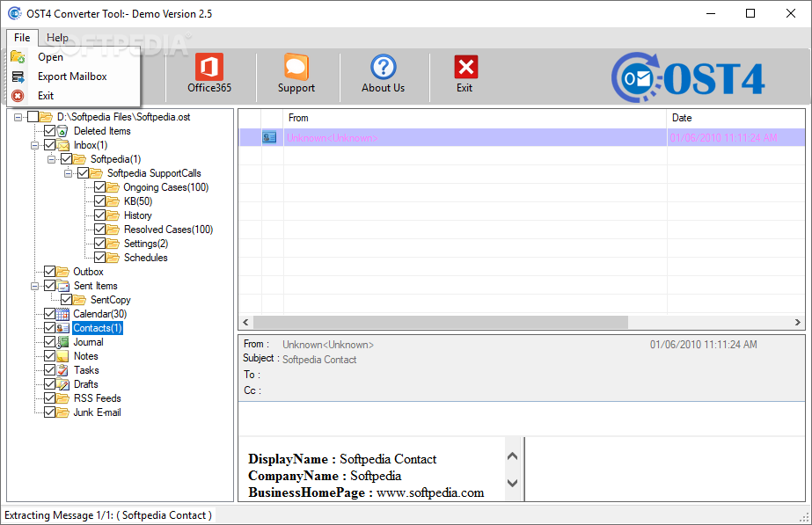The width and height of the screenshot is (812, 525).
Task: Uncheck the Contacts(1) checkbox
Action: 50,328
